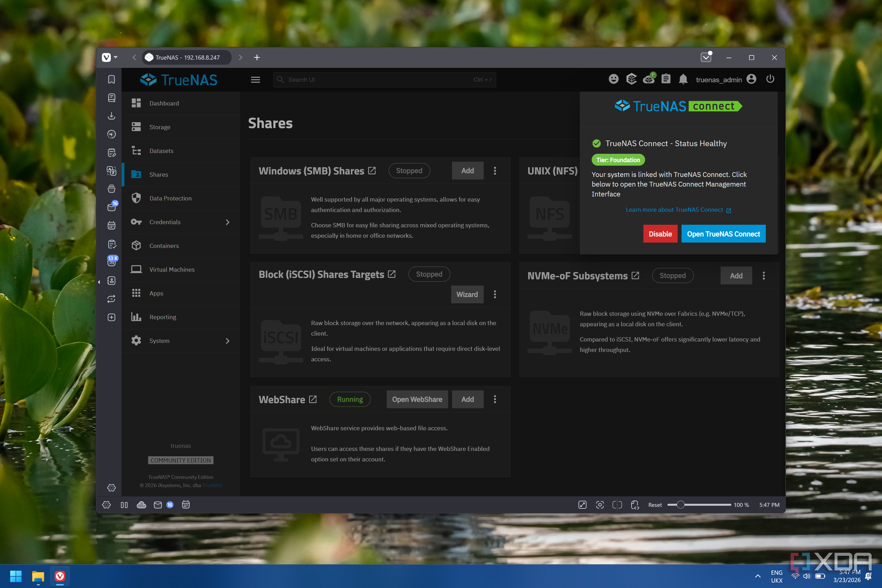882x588 pixels.
Task: Open the notes panel in sidebar
Action: pyautogui.click(x=111, y=153)
